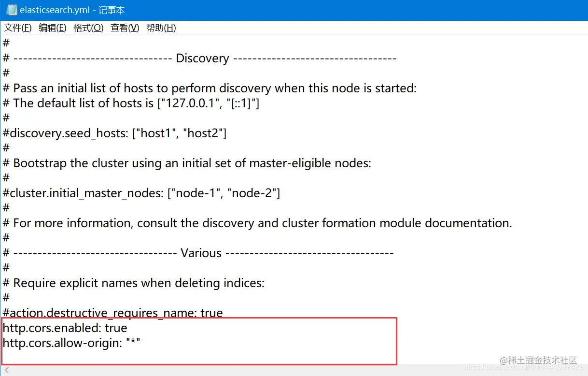Click the Various section header line

pos(198,253)
